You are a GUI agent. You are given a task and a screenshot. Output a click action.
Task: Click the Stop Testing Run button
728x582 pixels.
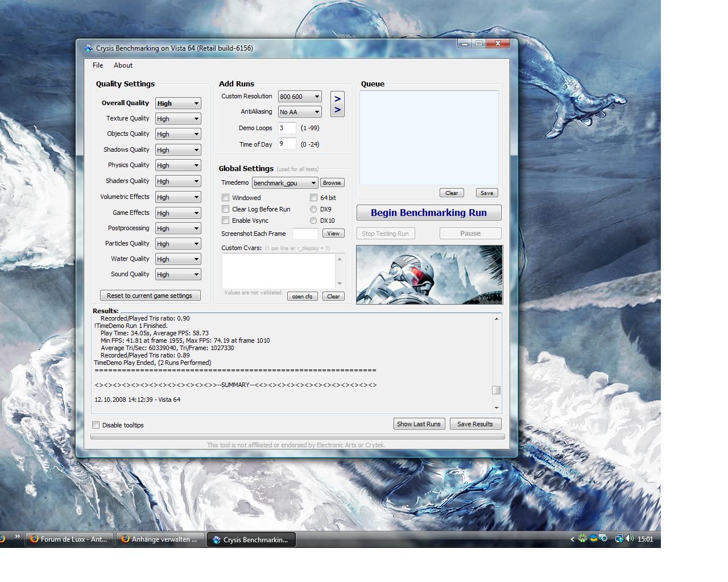[x=386, y=234]
